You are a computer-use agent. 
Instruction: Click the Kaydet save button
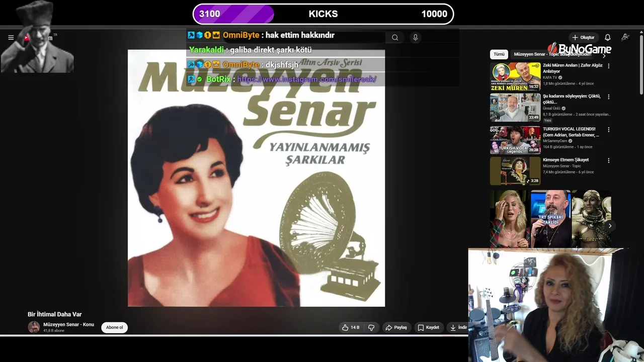pyautogui.click(x=428, y=327)
